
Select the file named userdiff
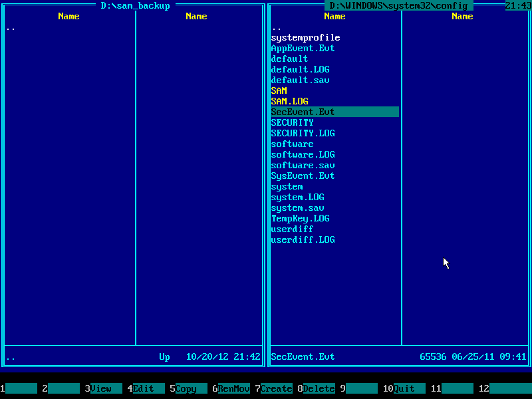point(292,229)
